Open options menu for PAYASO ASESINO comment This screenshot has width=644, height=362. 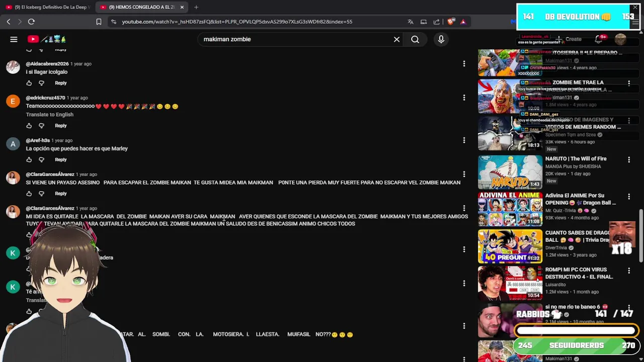(464, 174)
